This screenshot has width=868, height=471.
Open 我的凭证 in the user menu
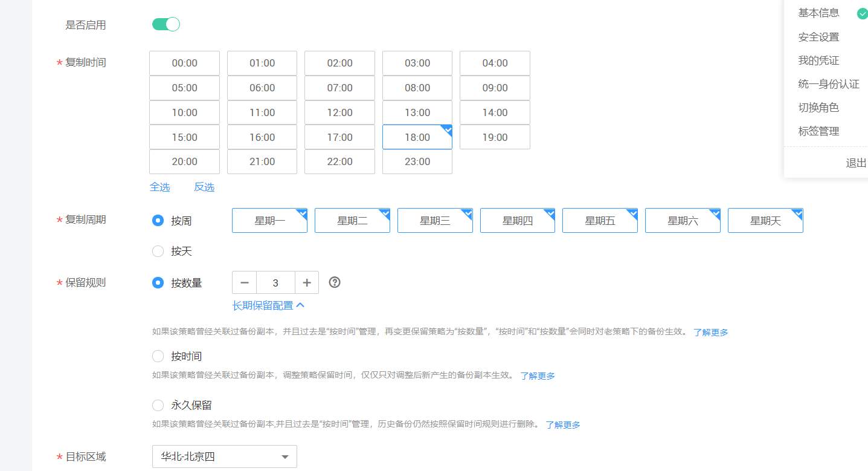tap(818, 60)
